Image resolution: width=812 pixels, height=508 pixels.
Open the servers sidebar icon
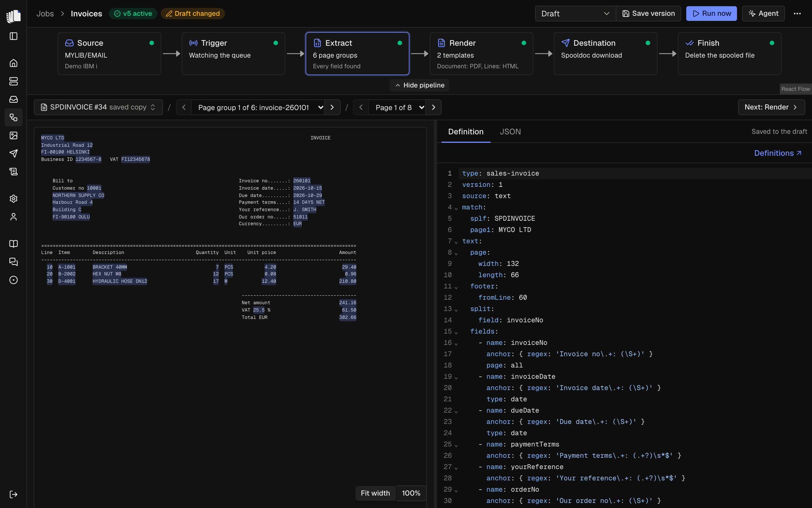coord(14,81)
